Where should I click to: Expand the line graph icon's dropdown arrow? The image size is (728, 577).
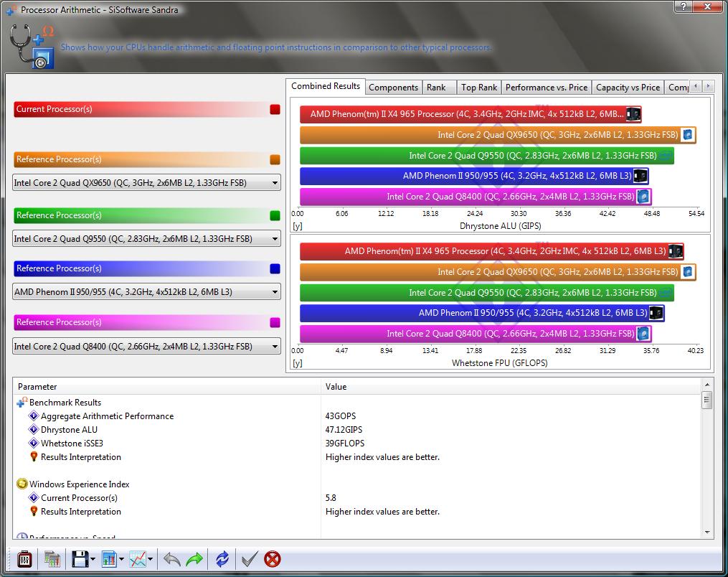(x=151, y=559)
